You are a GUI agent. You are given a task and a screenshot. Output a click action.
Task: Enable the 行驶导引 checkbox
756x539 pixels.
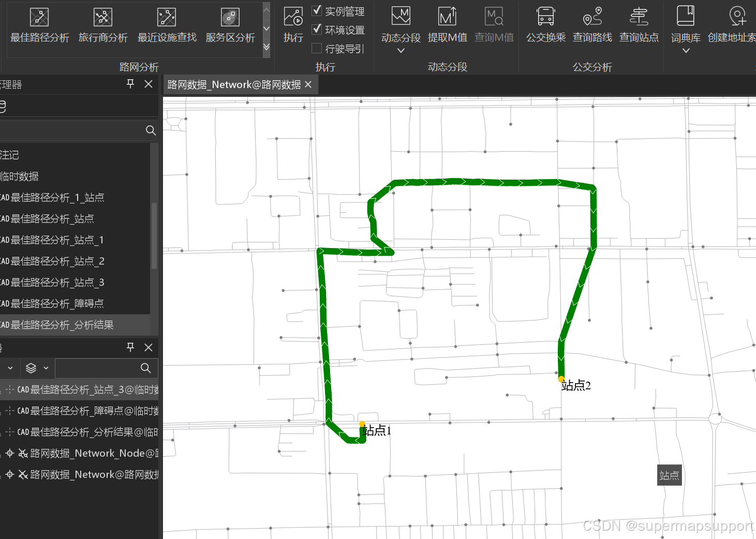point(317,48)
